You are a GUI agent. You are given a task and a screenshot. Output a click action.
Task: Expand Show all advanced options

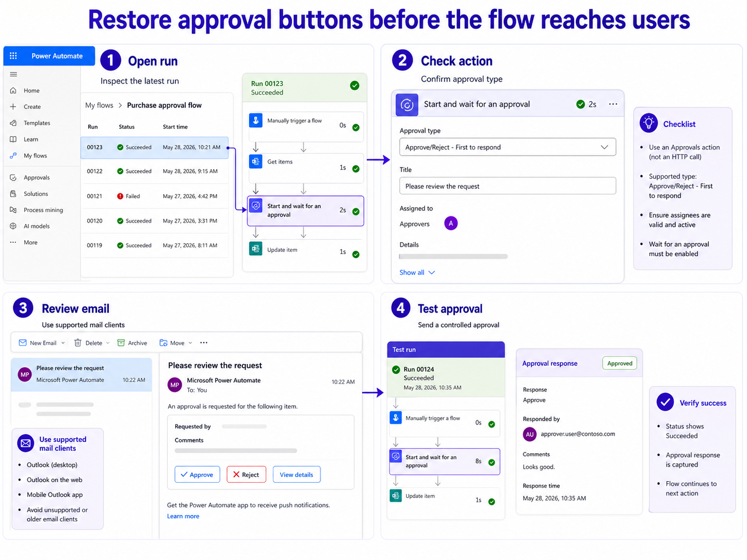[x=417, y=272]
